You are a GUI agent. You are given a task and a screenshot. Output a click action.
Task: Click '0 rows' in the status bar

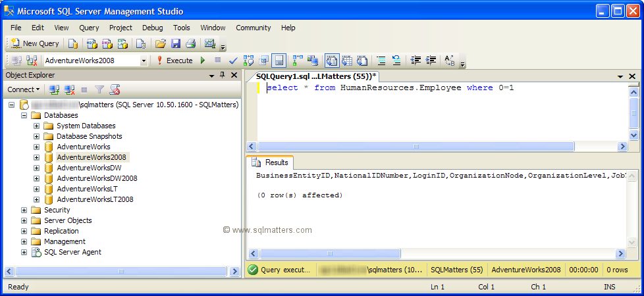tap(617, 270)
